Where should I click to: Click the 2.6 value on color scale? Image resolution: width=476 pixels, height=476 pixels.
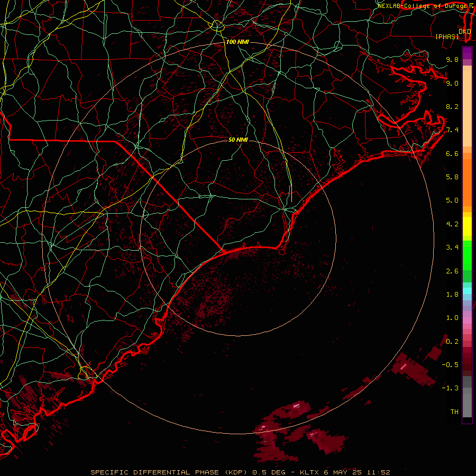point(452,271)
